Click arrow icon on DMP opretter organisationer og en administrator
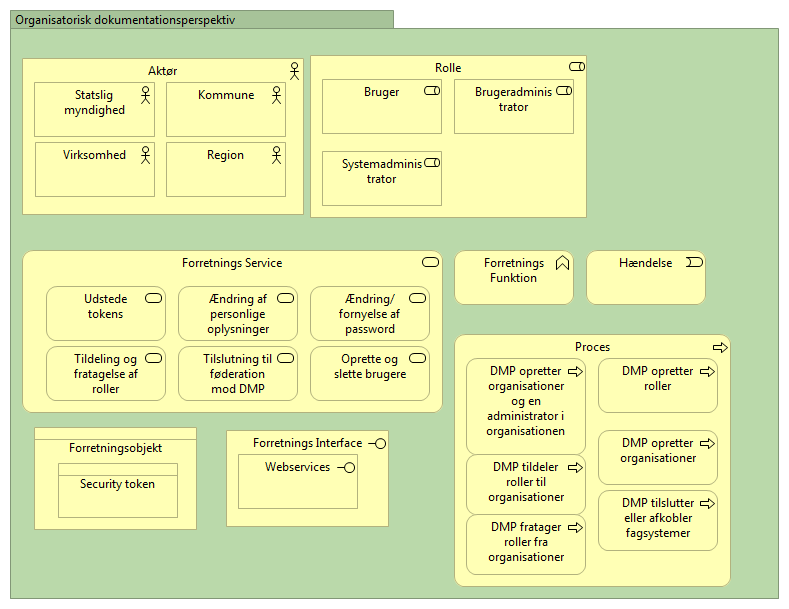The image size is (789, 609). click(576, 371)
